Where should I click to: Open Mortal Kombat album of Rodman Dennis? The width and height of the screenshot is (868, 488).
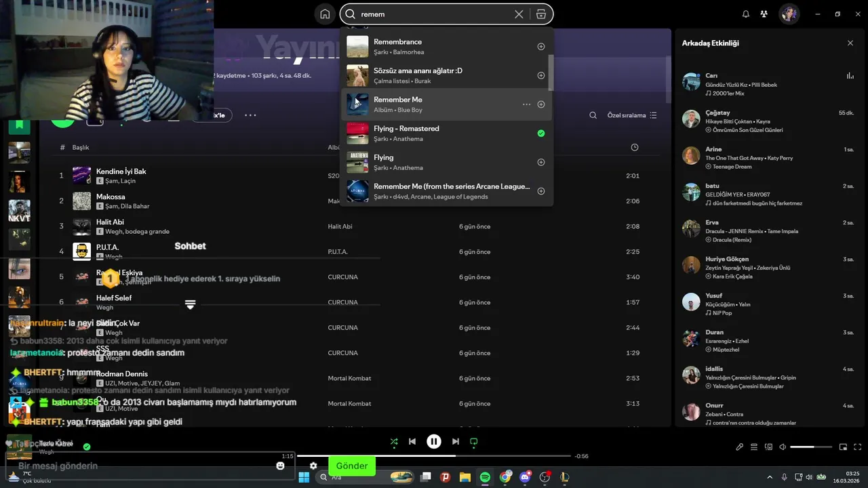click(349, 378)
